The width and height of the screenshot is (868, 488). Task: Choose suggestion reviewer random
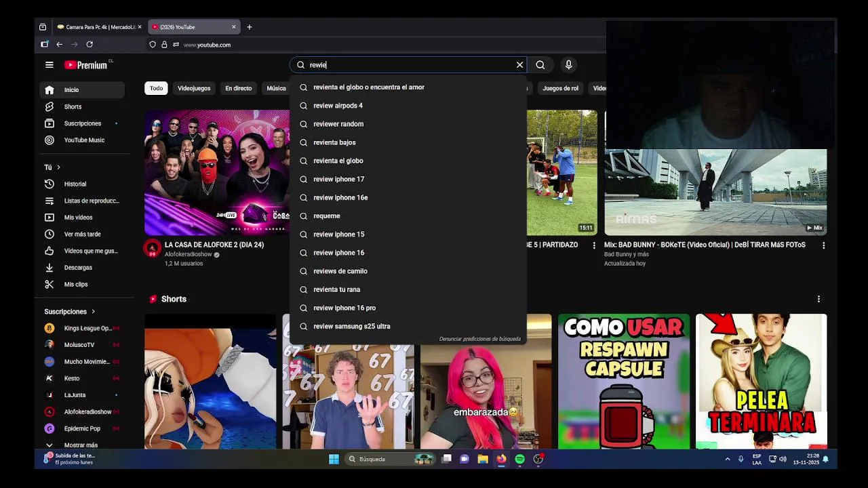tap(408, 124)
